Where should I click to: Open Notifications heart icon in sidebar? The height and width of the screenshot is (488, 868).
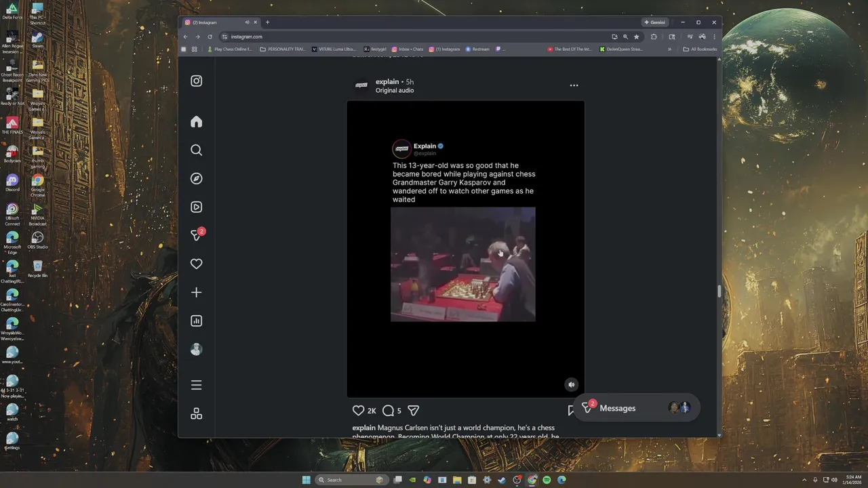(x=196, y=264)
